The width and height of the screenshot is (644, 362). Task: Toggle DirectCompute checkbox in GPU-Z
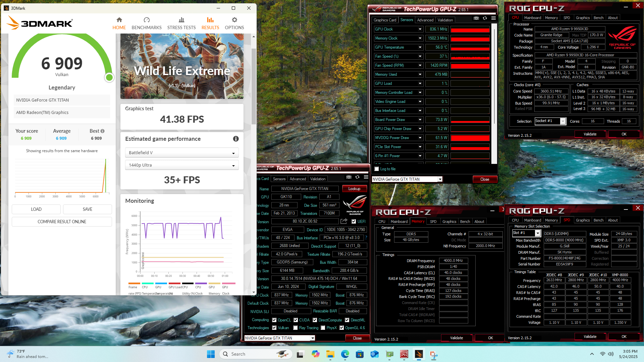(x=315, y=320)
